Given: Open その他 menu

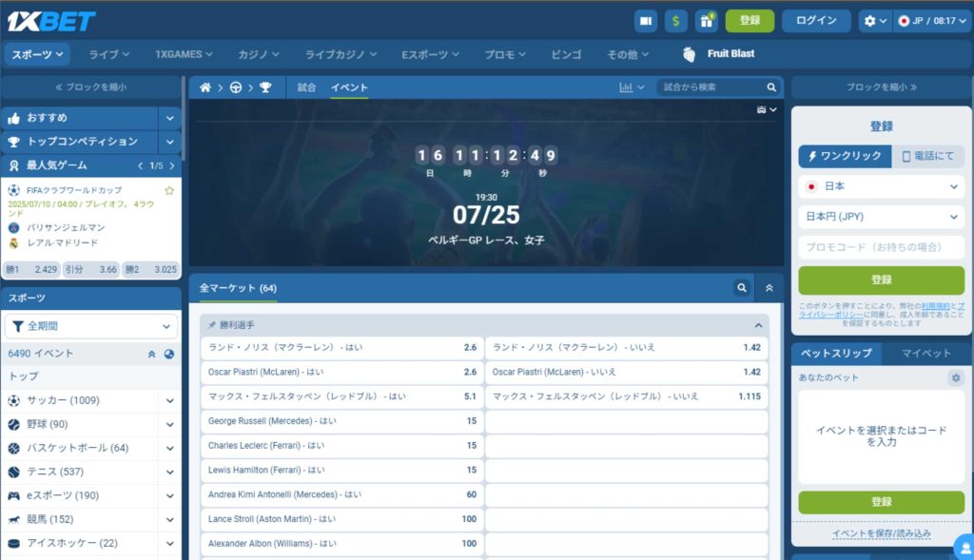Looking at the screenshot, I should [628, 54].
